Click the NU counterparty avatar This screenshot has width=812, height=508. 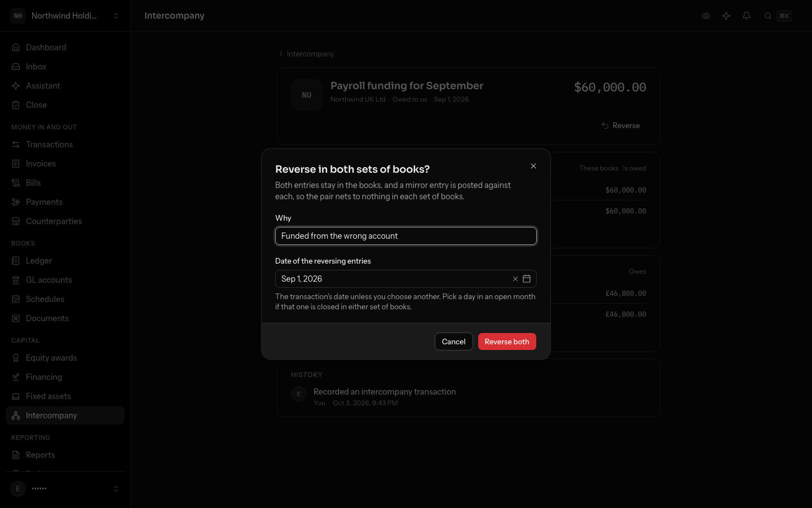(x=307, y=95)
